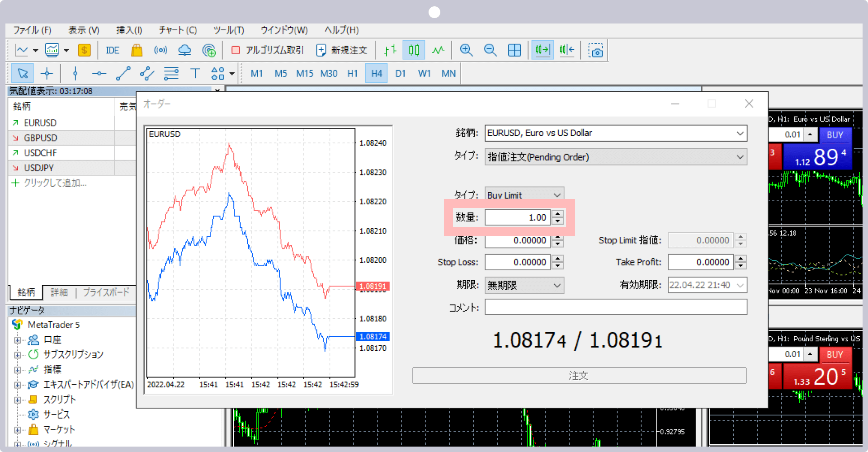Click the green radar add icon
Screen dimensions: 868x452
(x=209, y=50)
